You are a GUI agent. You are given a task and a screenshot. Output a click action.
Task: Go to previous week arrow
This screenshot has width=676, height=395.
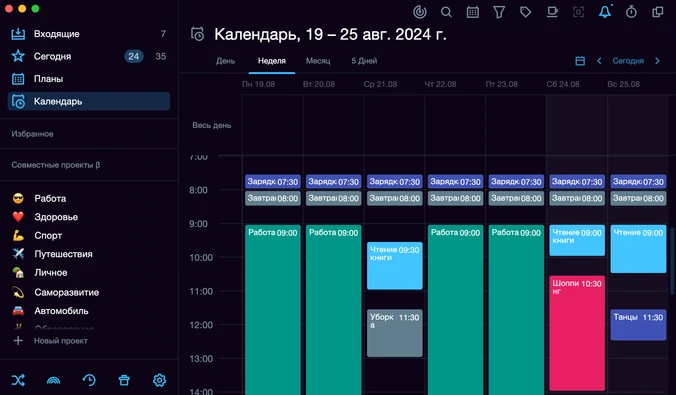click(x=599, y=61)
